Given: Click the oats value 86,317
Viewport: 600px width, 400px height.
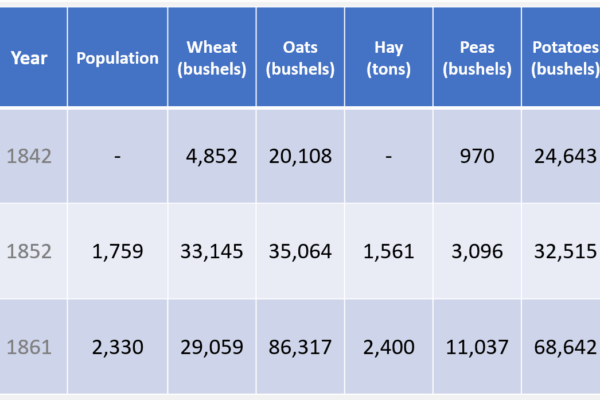Looking at the screenshot, I should tap(300, 347).
